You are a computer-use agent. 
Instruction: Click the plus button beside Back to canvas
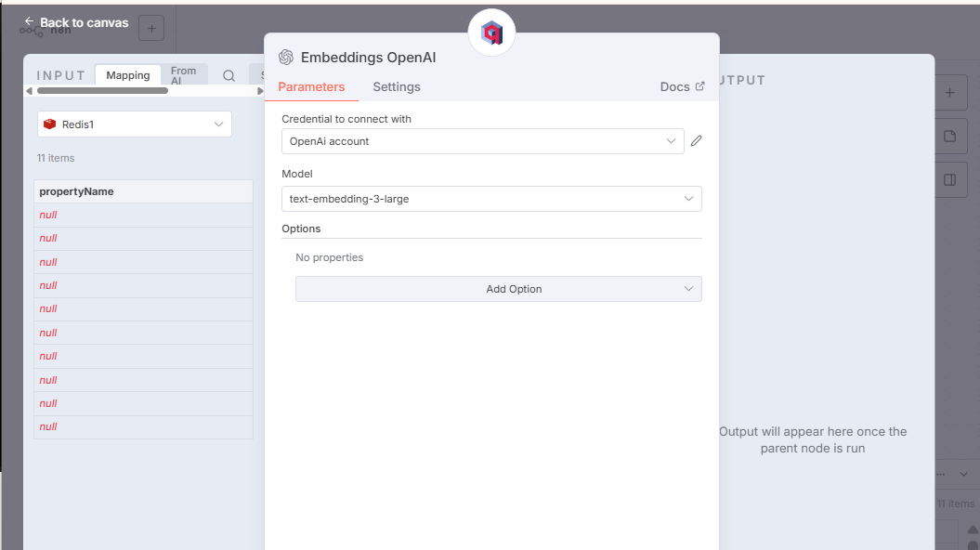click(x=151, y=28)
